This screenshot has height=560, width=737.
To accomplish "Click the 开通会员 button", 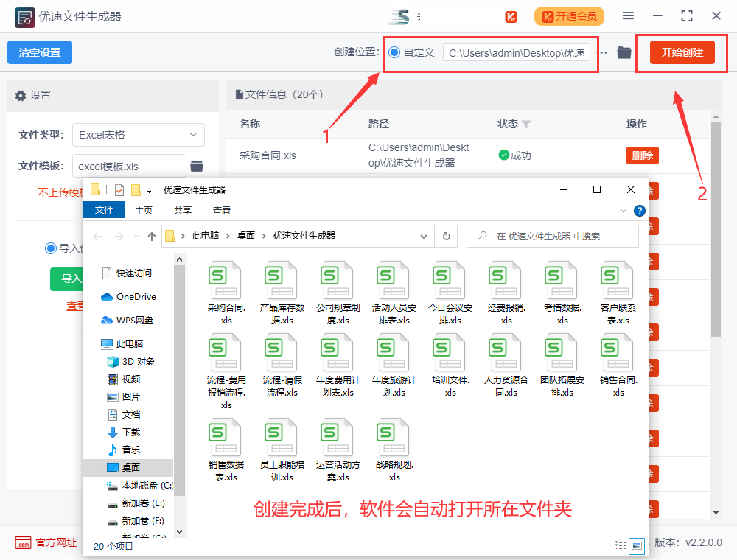I will point(569,16).
